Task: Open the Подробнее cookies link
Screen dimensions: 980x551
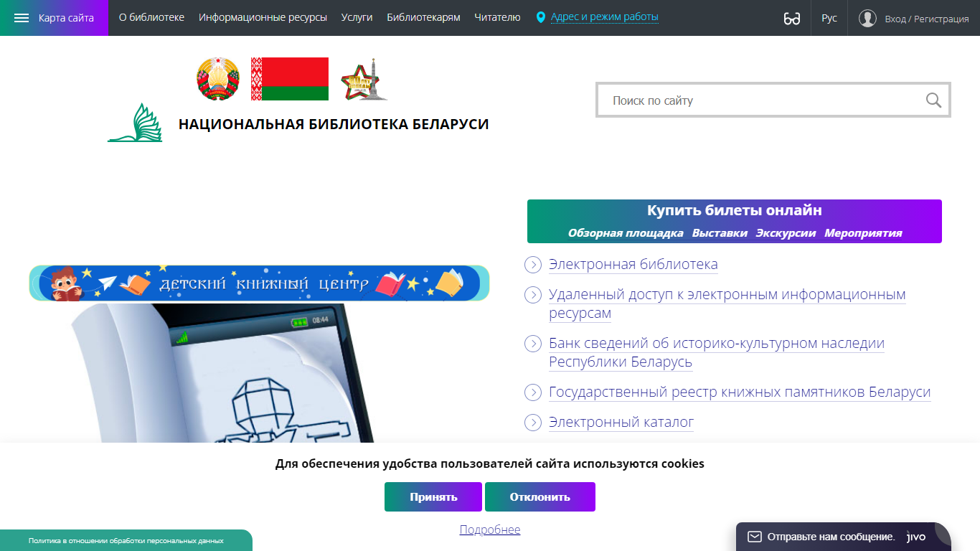Action: click(x=490, y=529)
